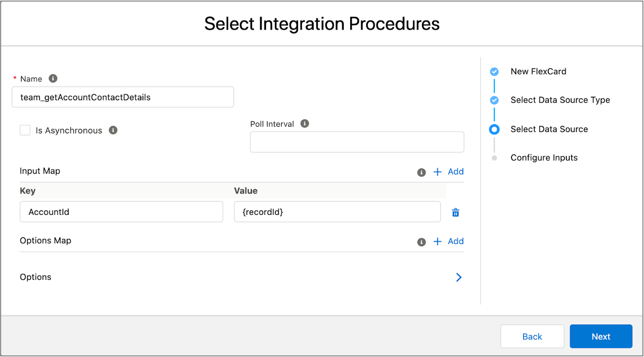The image size is (644, 357).
Task: Click the progress indicator for Configure Inputs
Action: click(x=494, y=158)
